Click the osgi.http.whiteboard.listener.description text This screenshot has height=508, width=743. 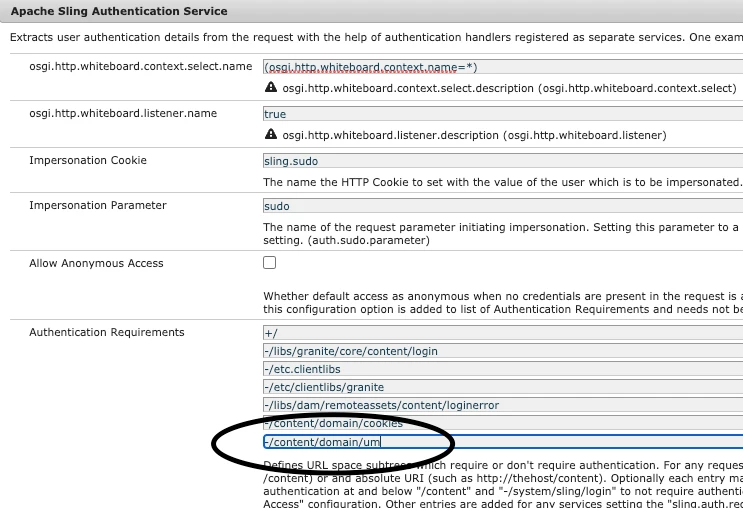pyautogui.click(x=474, y=135)
